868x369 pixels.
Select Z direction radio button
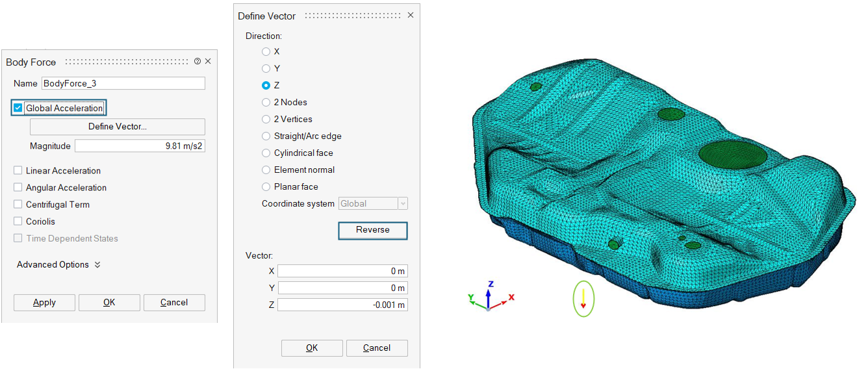point(266,85)
